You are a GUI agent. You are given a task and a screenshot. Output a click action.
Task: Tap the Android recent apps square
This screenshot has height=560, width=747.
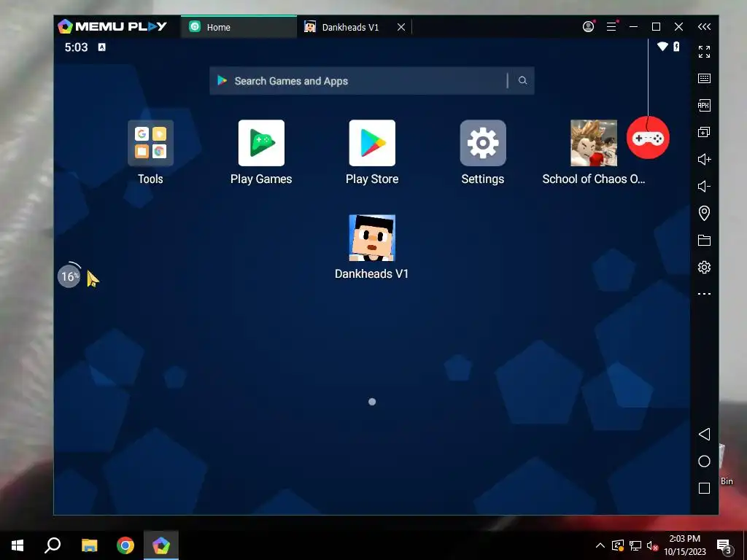(704, 488)
